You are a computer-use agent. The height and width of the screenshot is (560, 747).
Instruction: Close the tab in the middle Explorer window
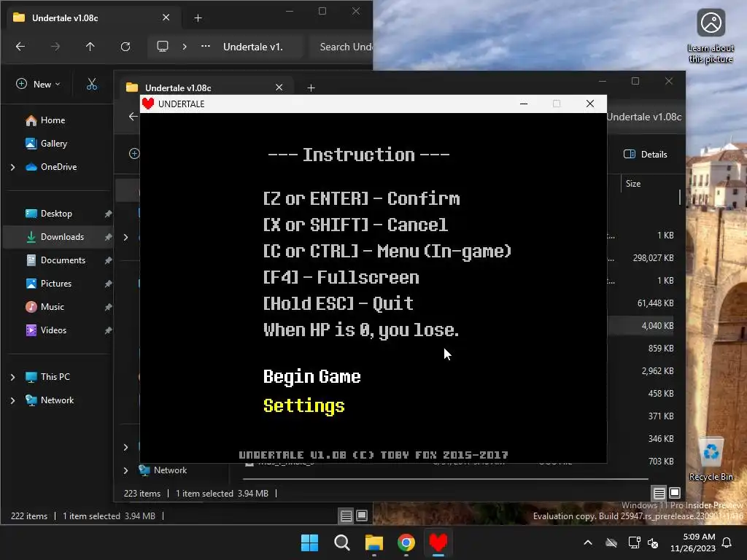click(279, 87)
